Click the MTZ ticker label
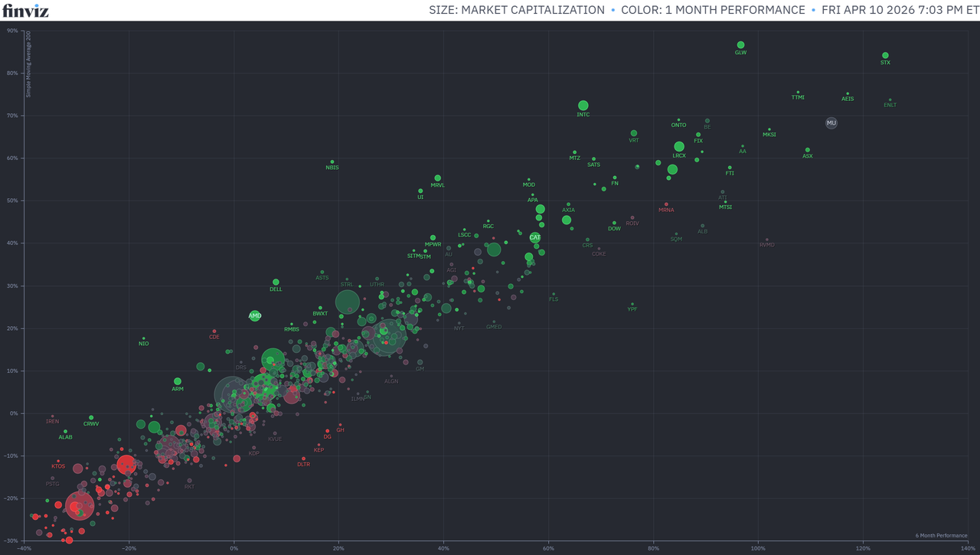This screenshot has height=555, width=980. click(575, 158)
